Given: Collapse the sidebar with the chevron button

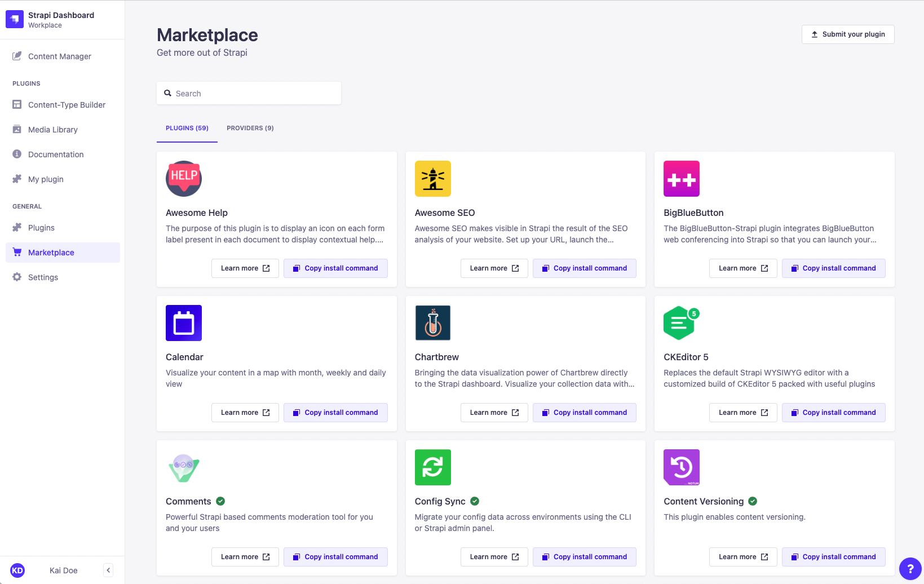Looking at the screenshot, I should point(108,570).
